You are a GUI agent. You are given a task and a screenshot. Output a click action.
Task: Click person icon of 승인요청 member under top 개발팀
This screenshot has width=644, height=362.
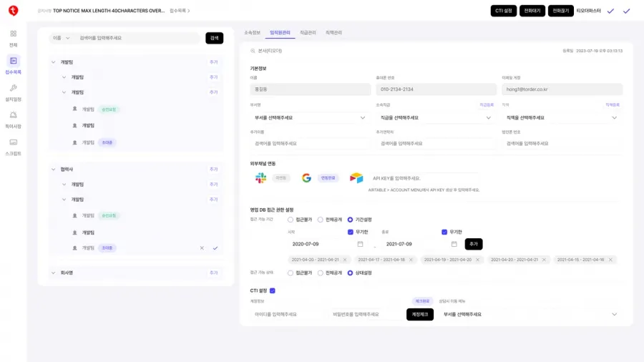coord(74,109)
